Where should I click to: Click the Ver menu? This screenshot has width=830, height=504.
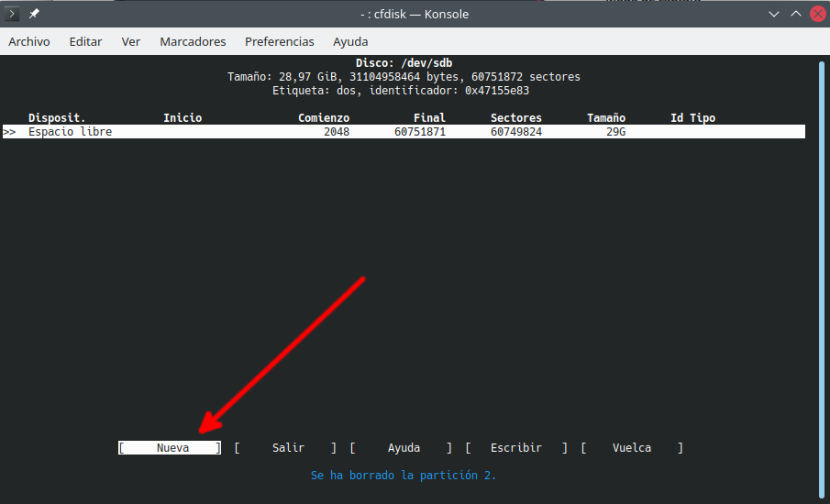131,41
